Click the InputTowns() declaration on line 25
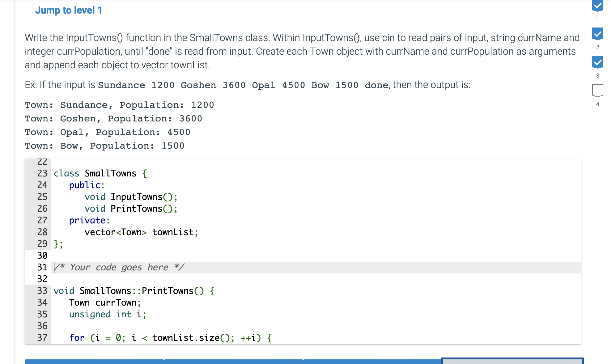 (131, 197)
